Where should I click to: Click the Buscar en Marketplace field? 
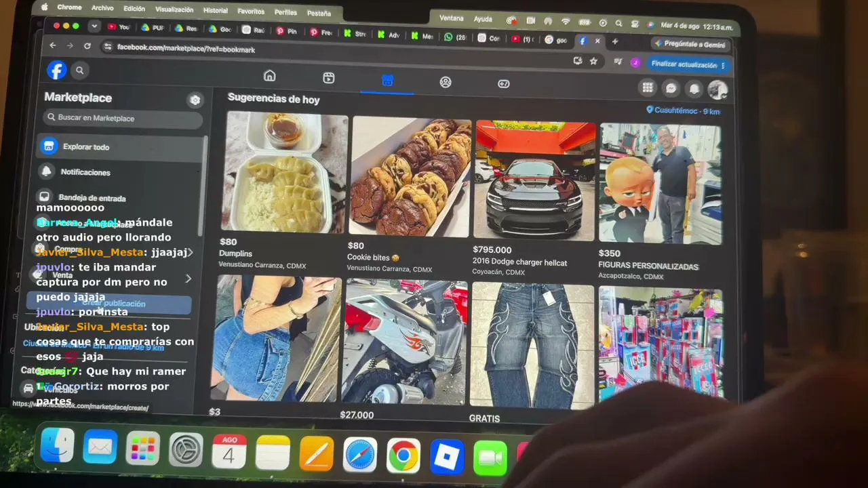[x=123, y=118]
